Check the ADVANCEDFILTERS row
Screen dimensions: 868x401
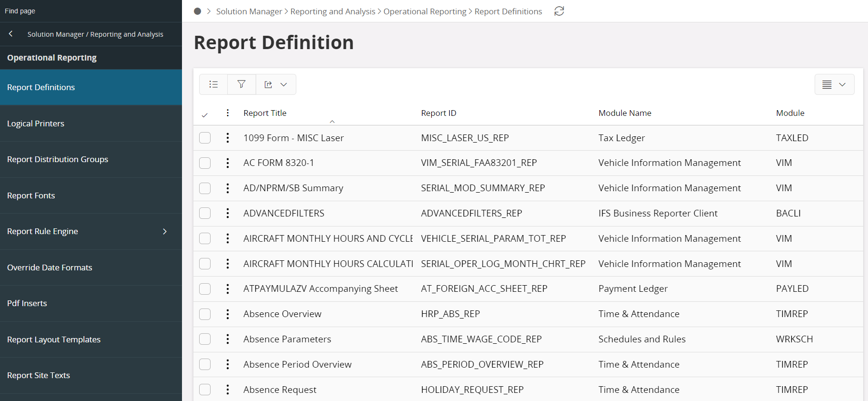click(x=205, y=213)
